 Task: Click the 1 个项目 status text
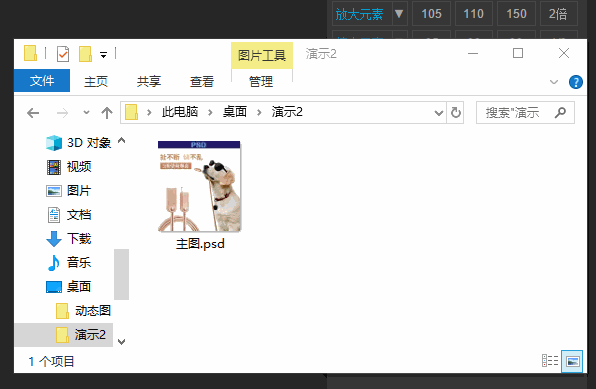51,361
